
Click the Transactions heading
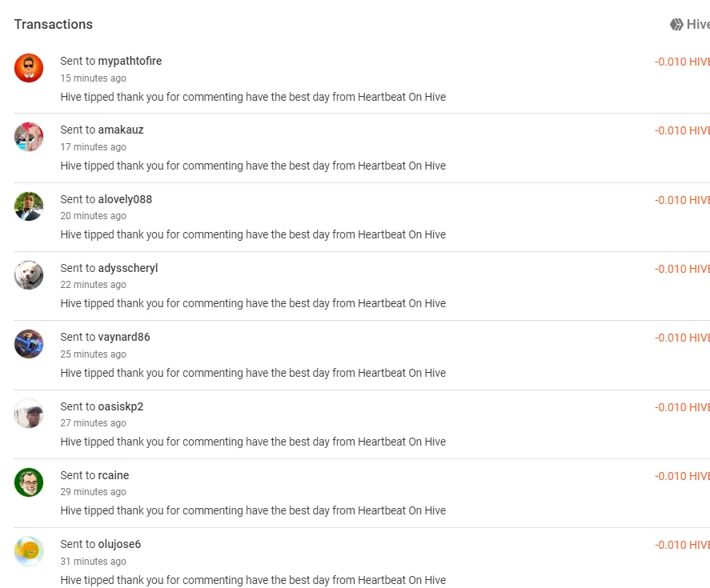(x=54, y=25)
